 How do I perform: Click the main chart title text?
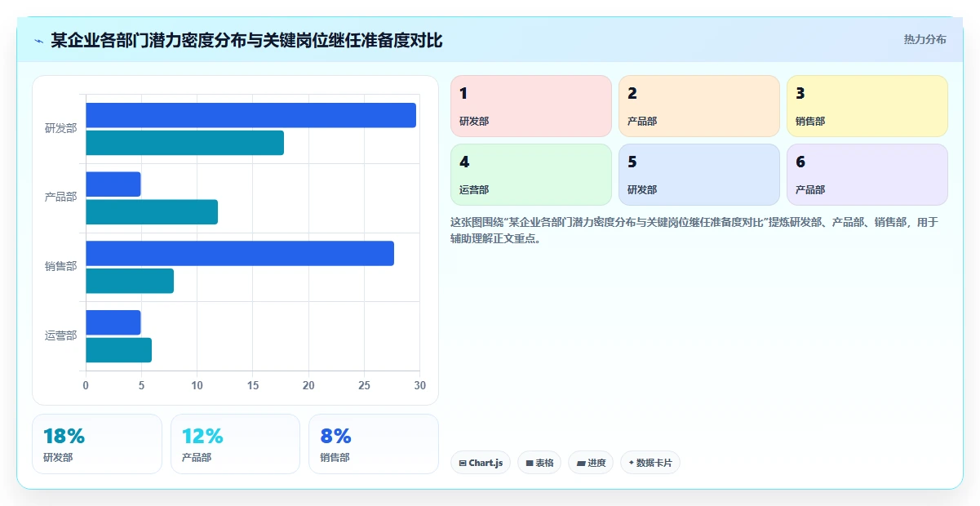[246, 40]
